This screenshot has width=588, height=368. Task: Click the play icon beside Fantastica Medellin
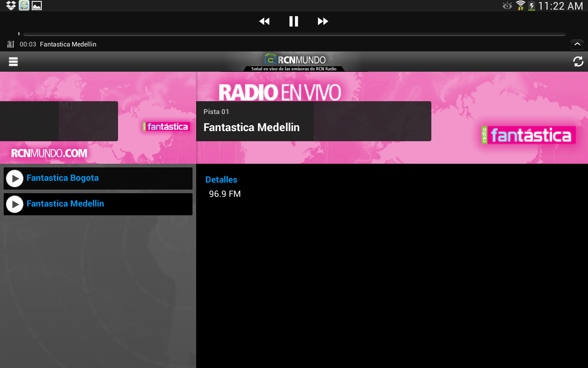point(15,204)
